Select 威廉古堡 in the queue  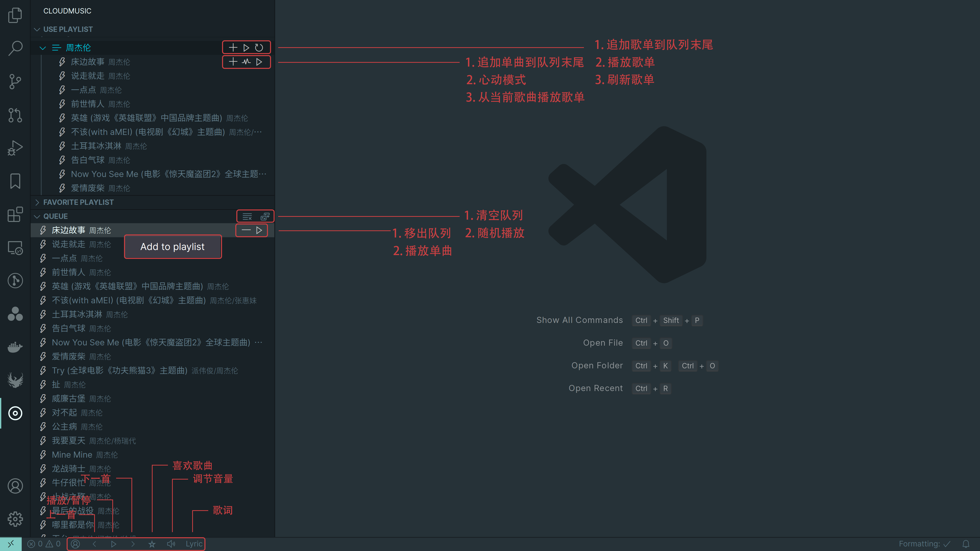pos(153,398)
